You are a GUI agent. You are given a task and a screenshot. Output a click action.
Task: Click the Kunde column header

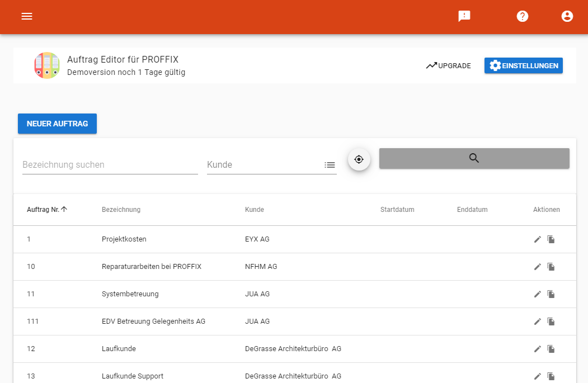pos(254,209)
